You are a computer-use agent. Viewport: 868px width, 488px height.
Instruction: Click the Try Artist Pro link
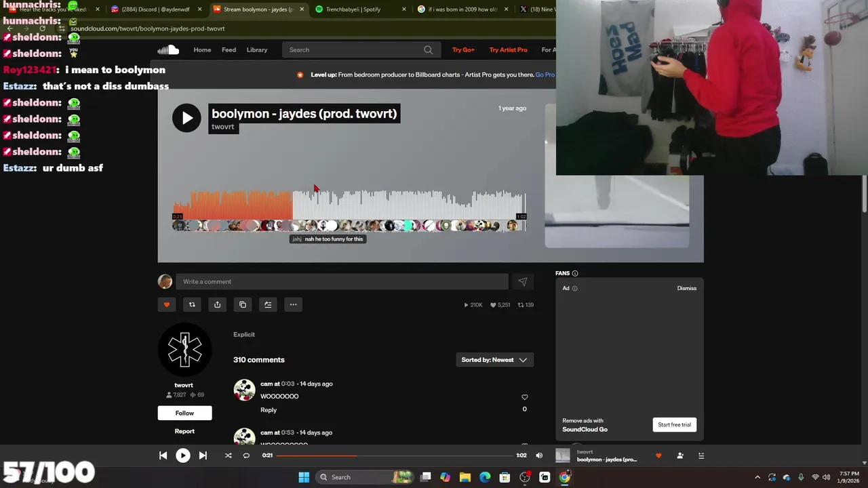pos(508,49)
